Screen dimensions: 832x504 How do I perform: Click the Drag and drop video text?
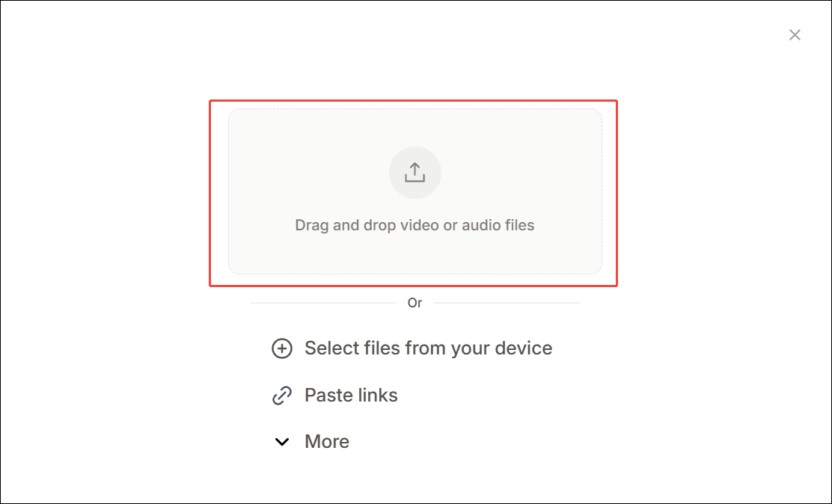point(415,224)
